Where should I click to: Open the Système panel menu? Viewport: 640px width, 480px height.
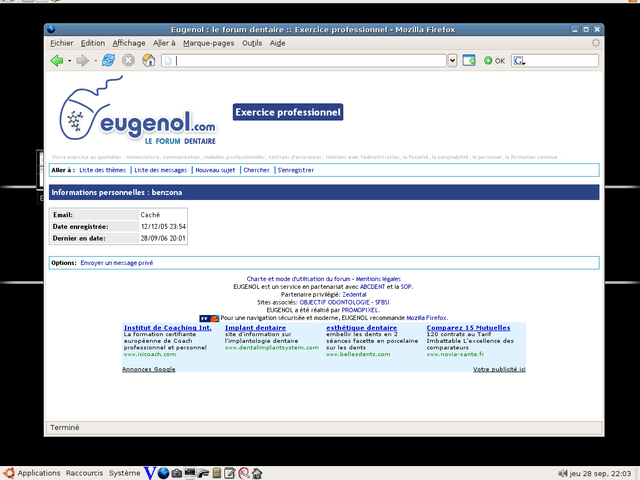coord(124,473)
